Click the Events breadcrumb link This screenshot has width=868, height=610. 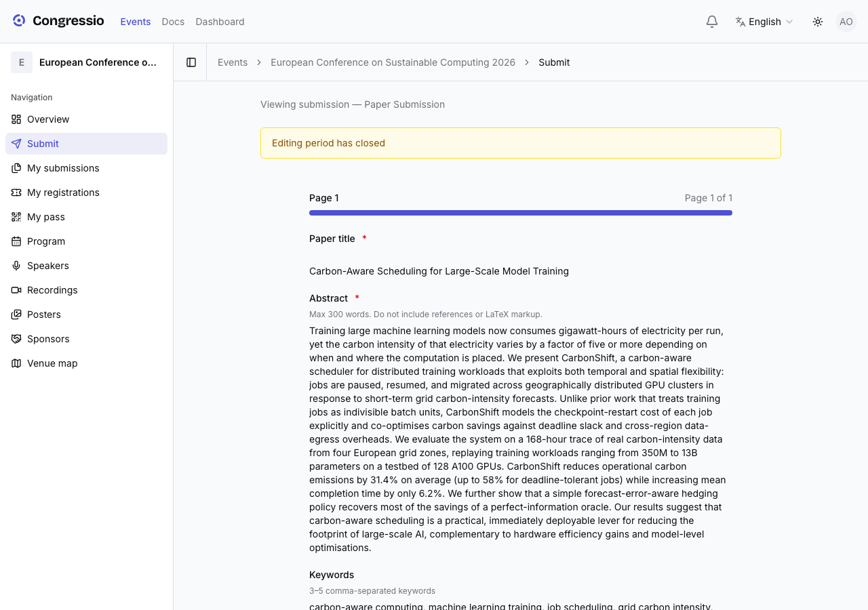coord(233,62)
